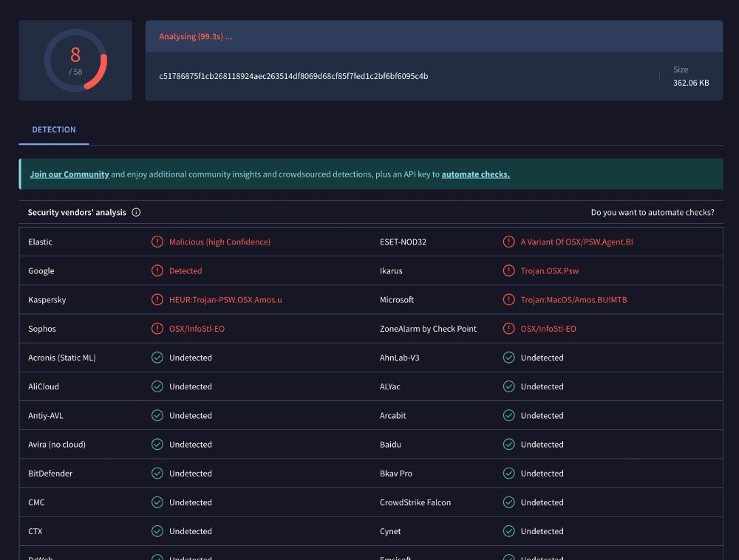Viewport: 739px width, 560px height.
Task: Click the alert icon for ZoneAlarm by Check Point
Action: tap(508, 329)
